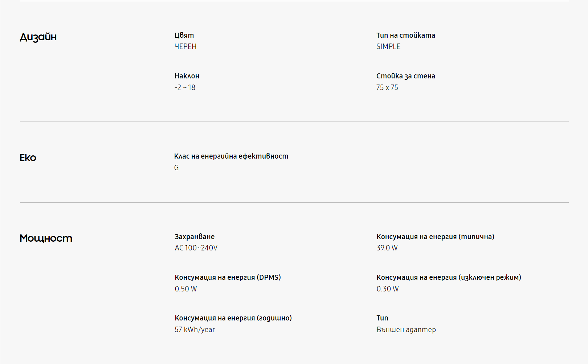Click the Тип на стойката label

pos(406,35)
